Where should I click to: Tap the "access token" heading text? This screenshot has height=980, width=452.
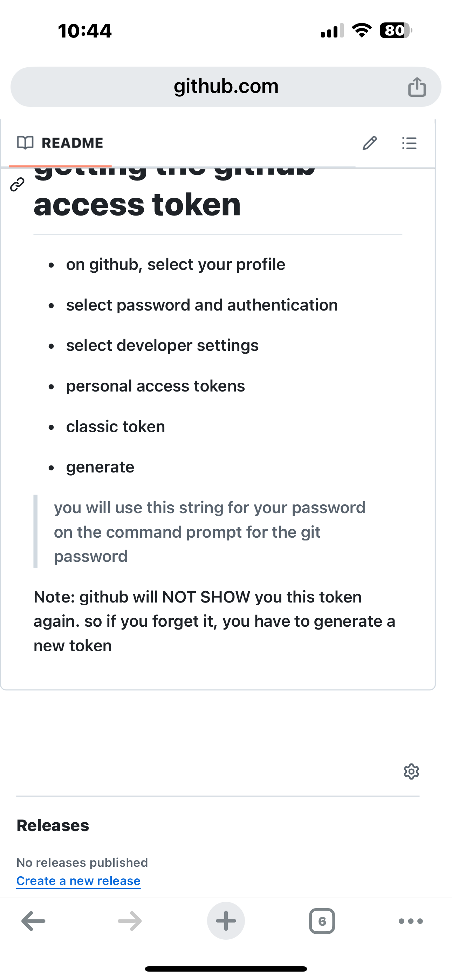pyautogui.click(x=137, y=205)
